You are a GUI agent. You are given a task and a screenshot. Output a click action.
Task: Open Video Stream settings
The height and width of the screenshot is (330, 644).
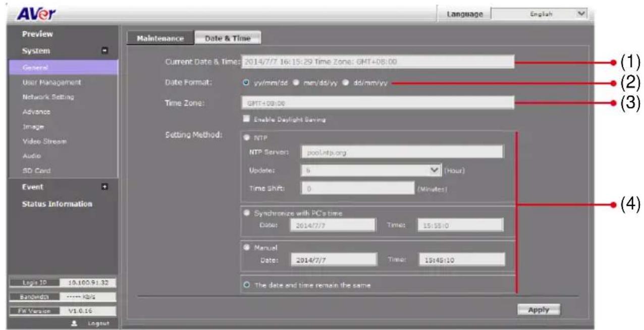click(44, 141)
